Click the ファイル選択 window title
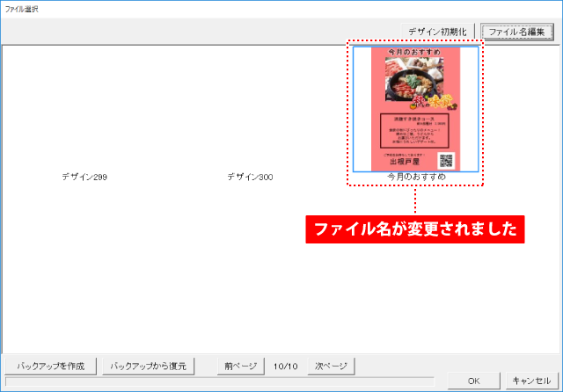 click(x=22, y=8)
